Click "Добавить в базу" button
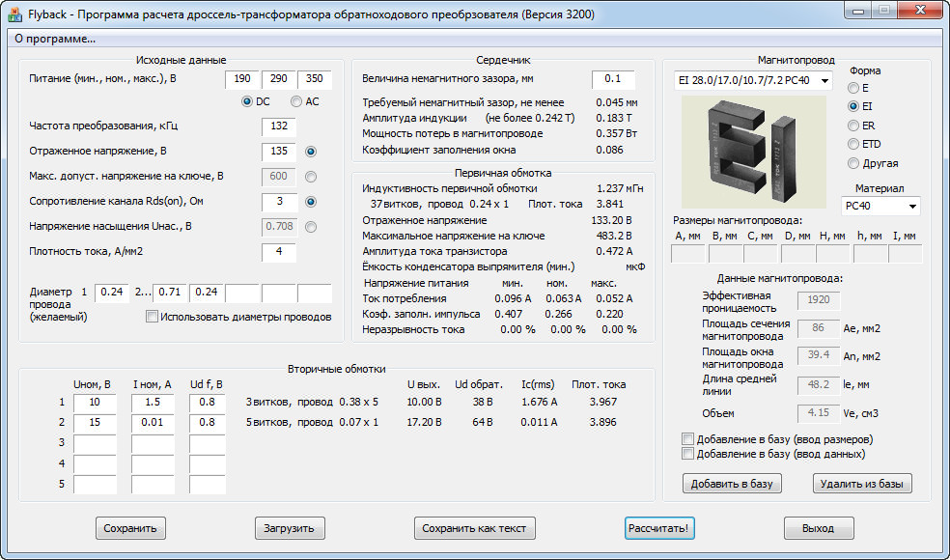The width and height of the screenshot is (950, 560). pos(732,484)
